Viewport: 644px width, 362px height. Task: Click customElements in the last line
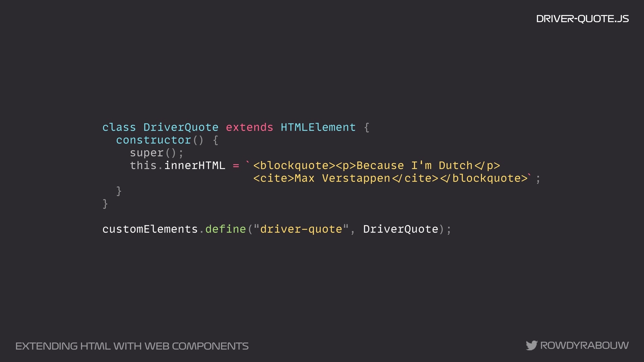coord(150,229)
